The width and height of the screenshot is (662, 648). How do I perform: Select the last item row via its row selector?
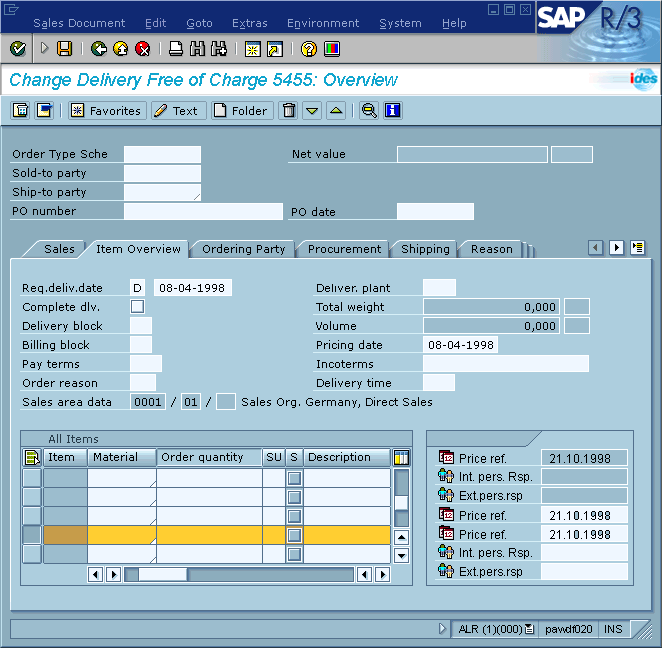32,554
